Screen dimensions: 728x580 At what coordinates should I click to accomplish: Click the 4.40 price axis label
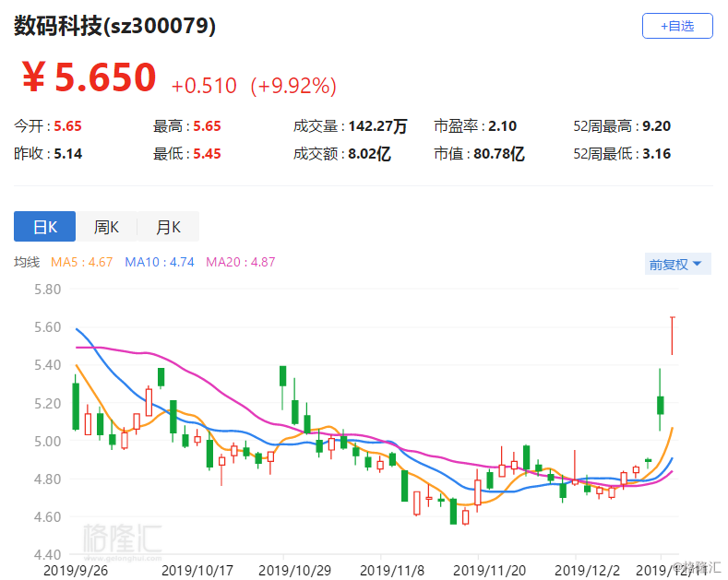point(47,554)
